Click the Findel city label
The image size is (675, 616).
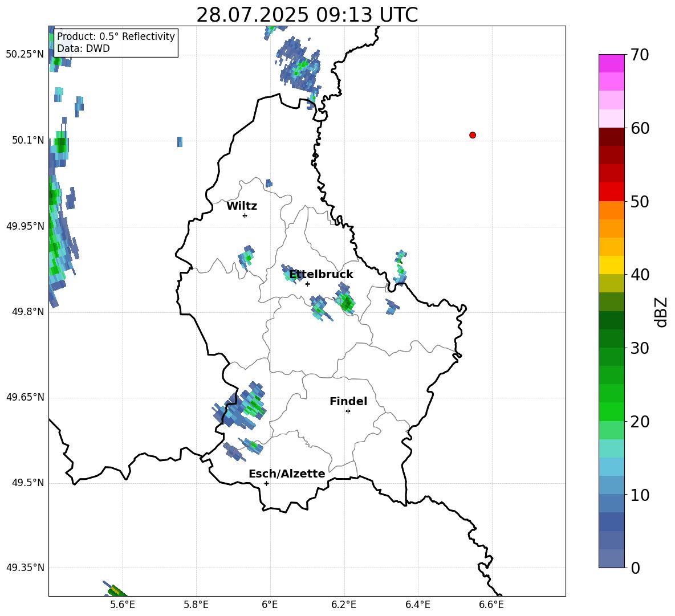click(x=348, y=401)
